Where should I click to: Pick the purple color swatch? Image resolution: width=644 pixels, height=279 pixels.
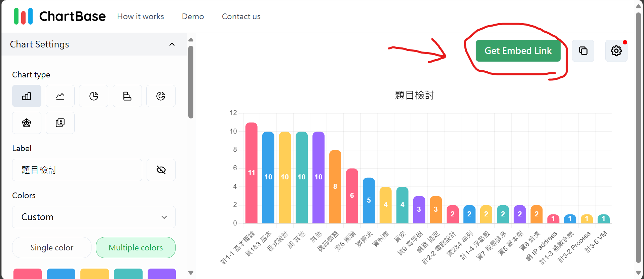(x=162, y=274)
